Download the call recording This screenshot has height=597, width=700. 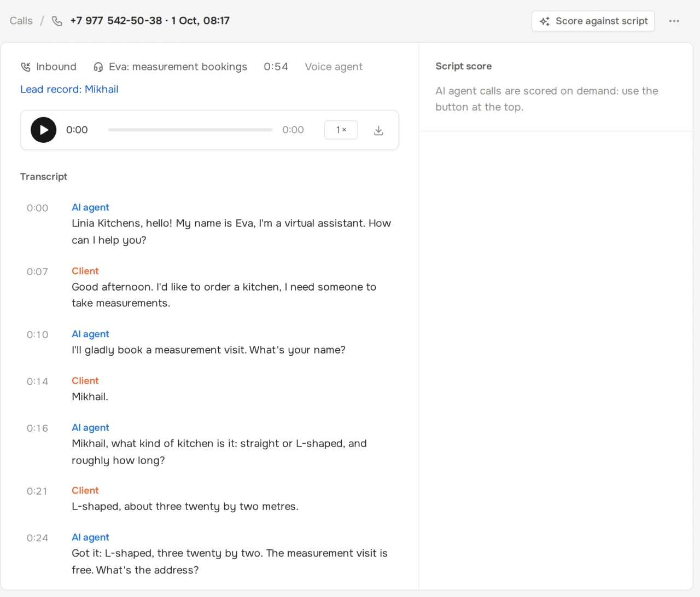coord(378,130)
